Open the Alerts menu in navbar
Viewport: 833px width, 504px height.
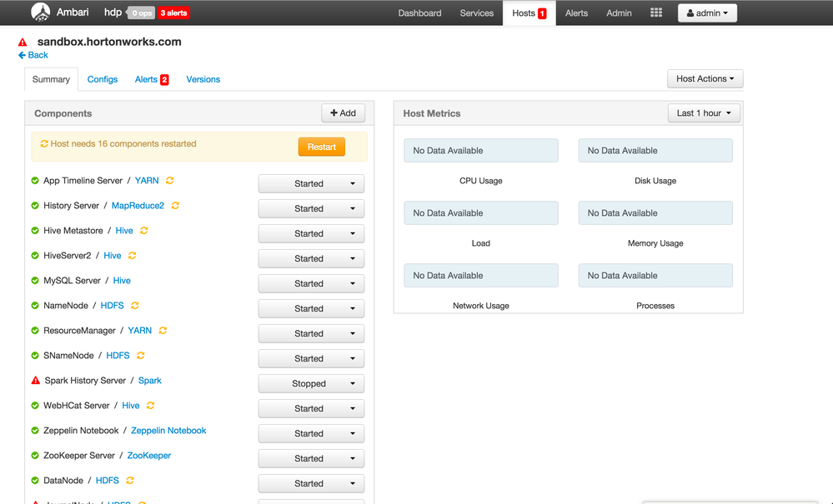pyautogui.click(x=576, y=13)
